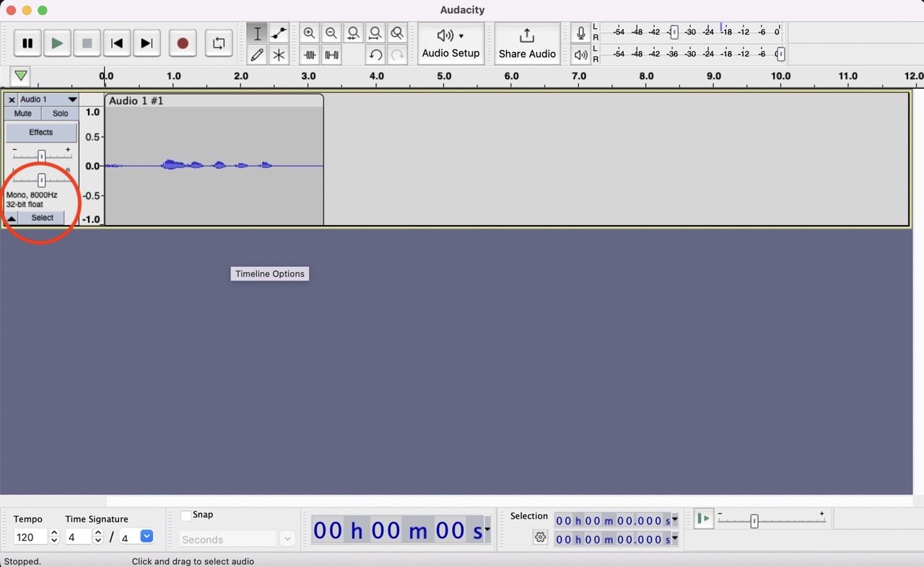
Task: Fit project to width icon
Action: pos(375,33)
